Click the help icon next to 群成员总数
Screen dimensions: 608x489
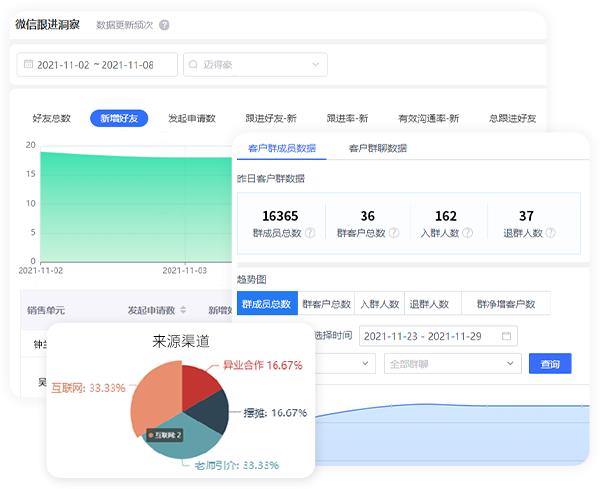tap(310, 233)
